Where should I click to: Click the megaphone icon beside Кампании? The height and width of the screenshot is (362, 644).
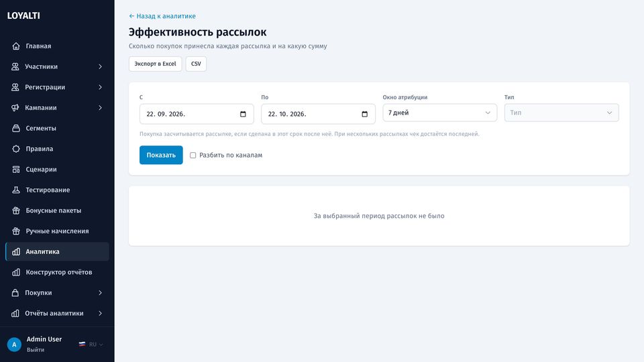pyautogui.click(x=15, y=107)
